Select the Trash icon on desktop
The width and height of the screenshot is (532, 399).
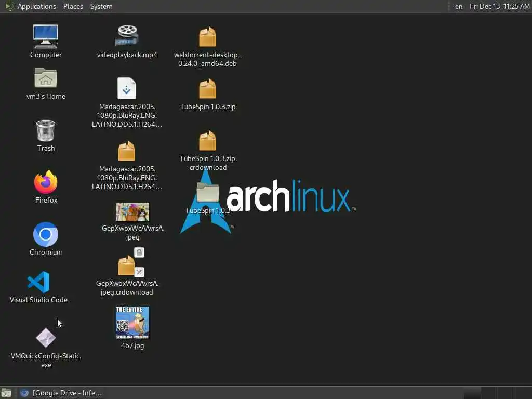[x=46, y=130]
